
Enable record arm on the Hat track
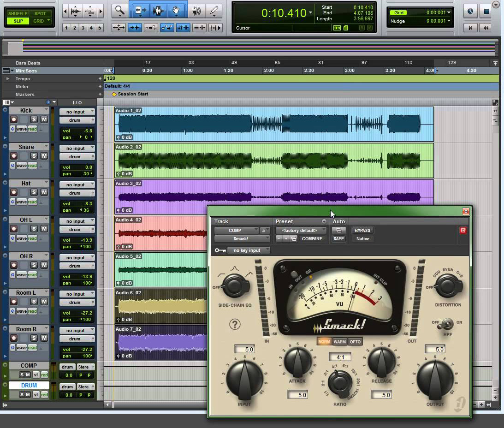(14, 192)
